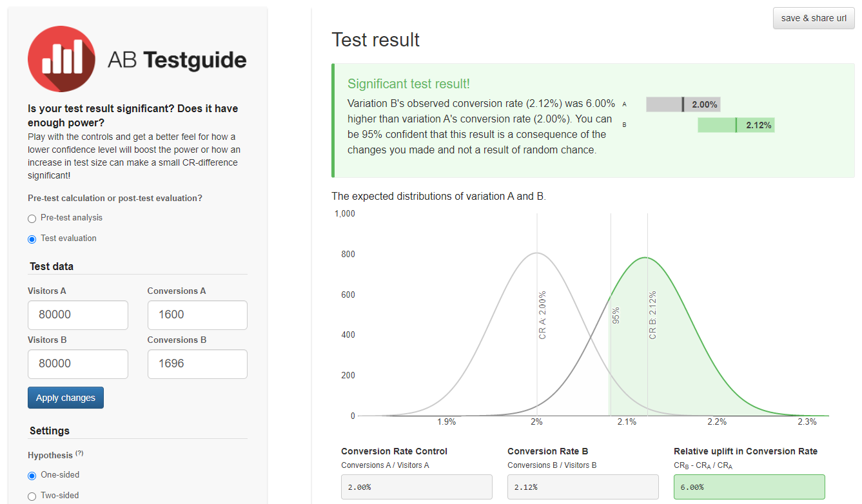Select the Test evaluation radio option
This screenshot has height=504, width=862.
[32, 239]
